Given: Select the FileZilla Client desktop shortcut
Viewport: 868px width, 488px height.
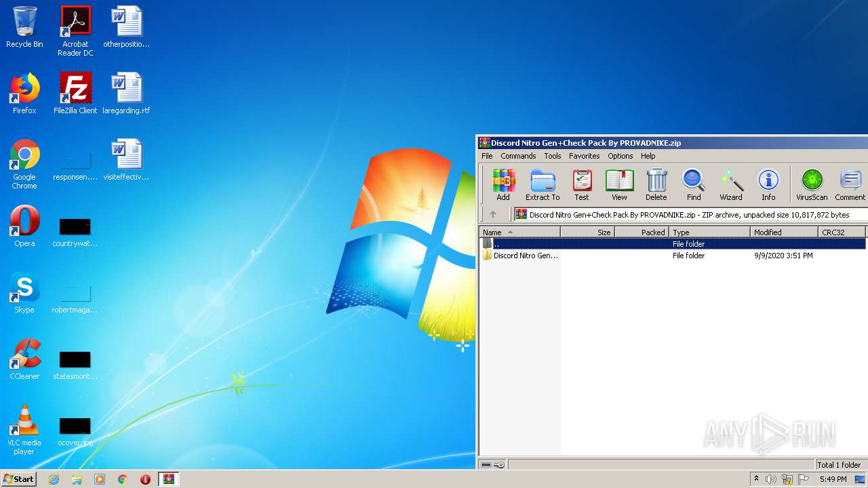Looking at the screenshot, I should coord(75,94).
